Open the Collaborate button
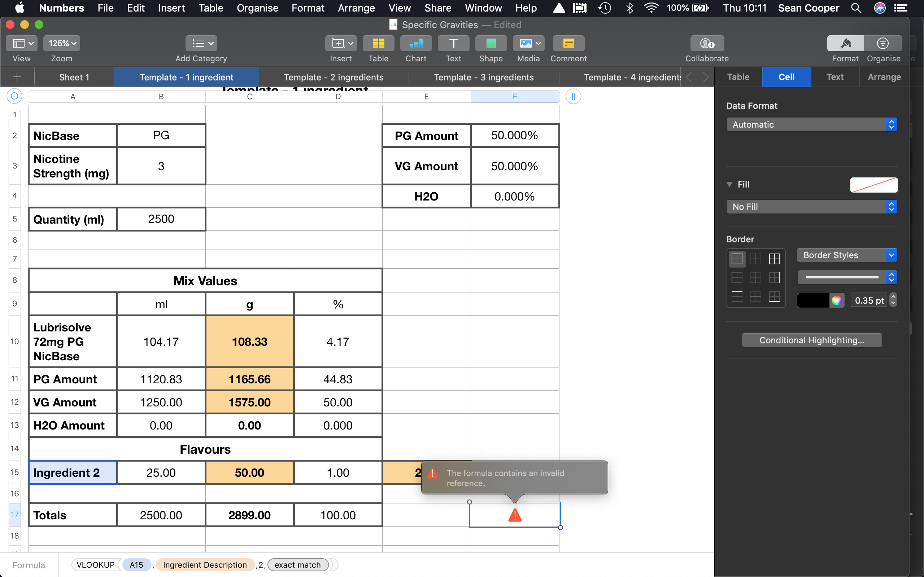 [x=707, y=44]
